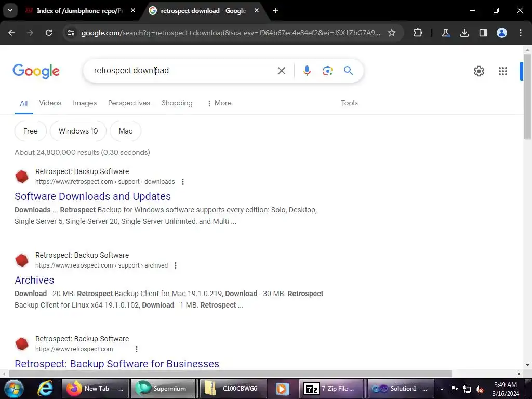Expand the More search categories menu
The width and height of the screenshot is (532, 399).
point(220,103)
